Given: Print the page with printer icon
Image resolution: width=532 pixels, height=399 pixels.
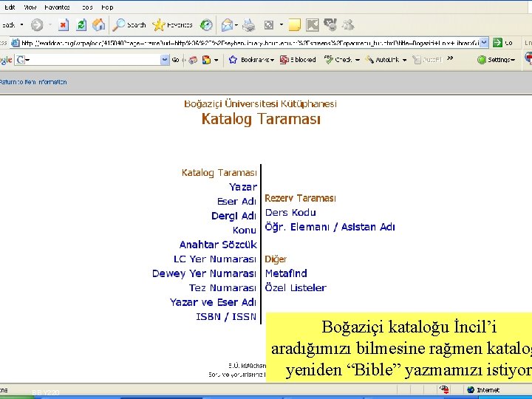Looking at the screenshot, I should (249, 25).
